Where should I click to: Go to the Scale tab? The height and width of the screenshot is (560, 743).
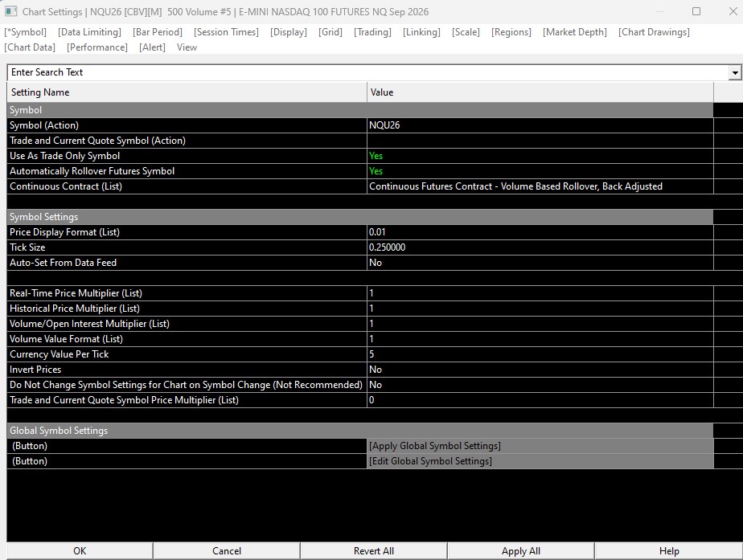[x=466, y=32]
